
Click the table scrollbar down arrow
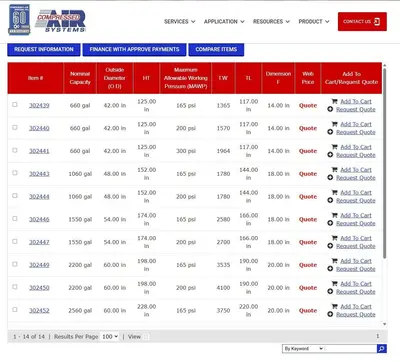(385, 324)
